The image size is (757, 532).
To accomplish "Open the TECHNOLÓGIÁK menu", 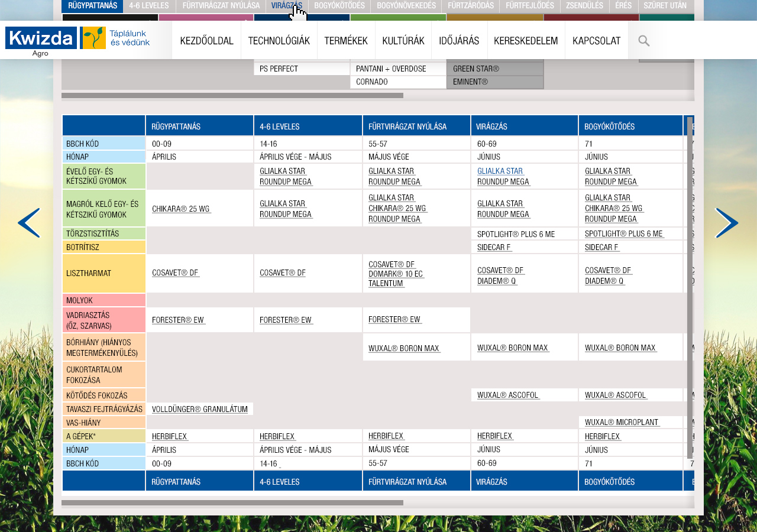I will click(279, 41).
